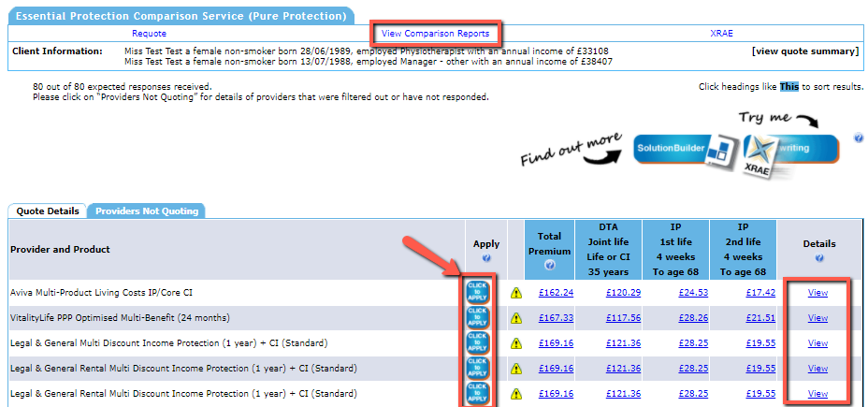The height and width of the screenshot is (407, 868).
Task: Click to Apply for Aviva Multi-Product quote
Action: tap(476, 292)
